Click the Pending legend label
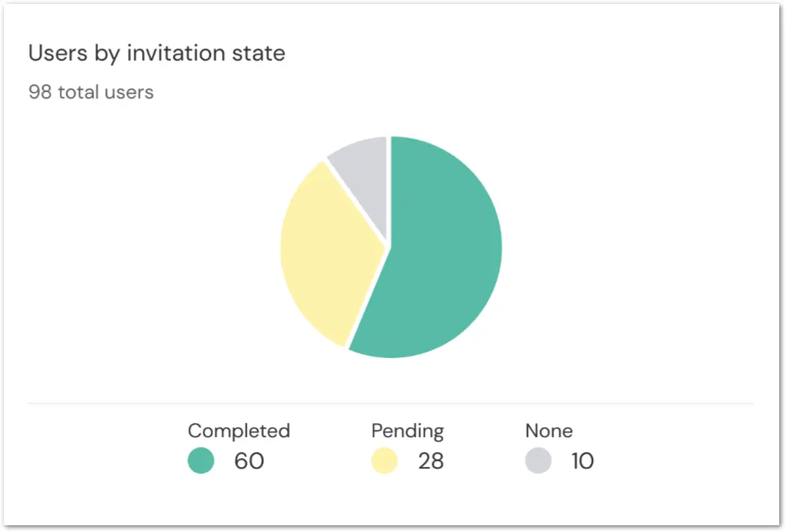Viewport: 786px width, 532px height. (408, 431)
